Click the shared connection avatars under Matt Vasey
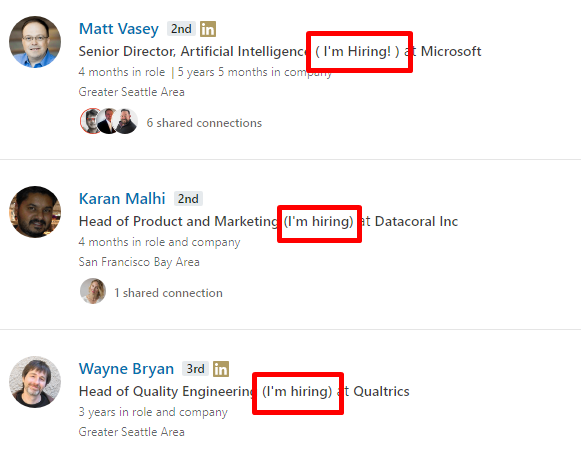This screenshot has height=462, width=581. [109, 121]
